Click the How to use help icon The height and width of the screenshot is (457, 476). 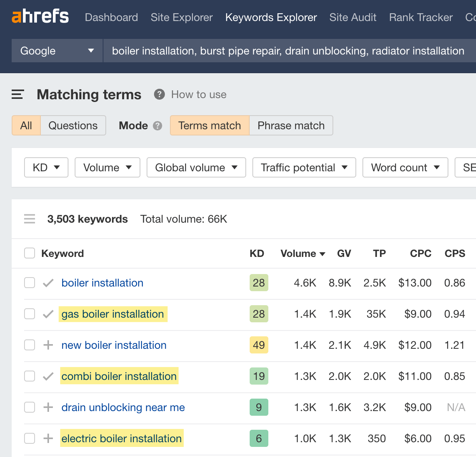tap(159, 94)
